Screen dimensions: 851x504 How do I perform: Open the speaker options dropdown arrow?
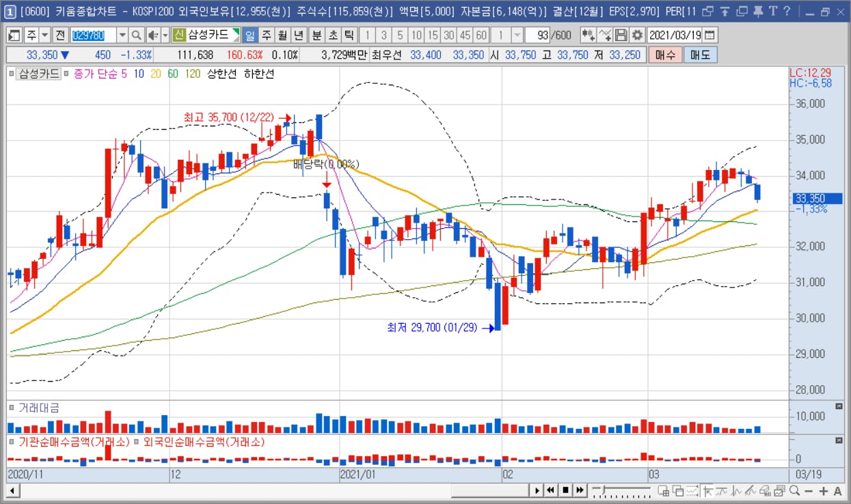[x=164, y=35]
